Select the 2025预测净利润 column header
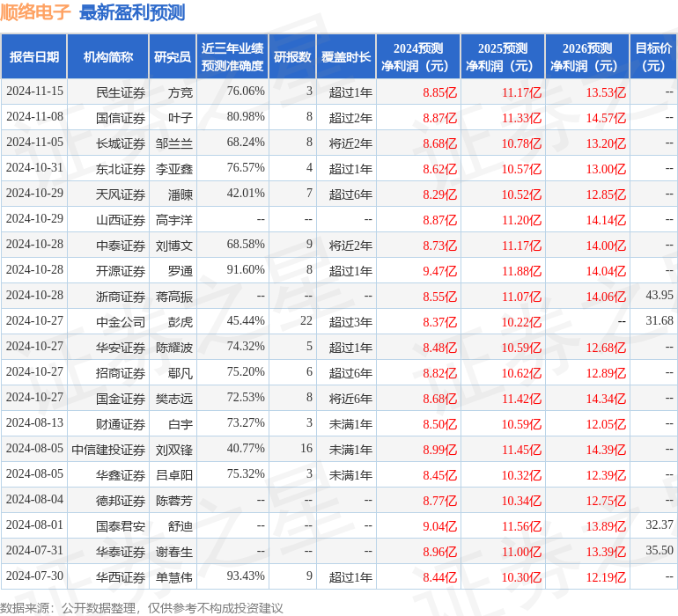 coord(503,56)
